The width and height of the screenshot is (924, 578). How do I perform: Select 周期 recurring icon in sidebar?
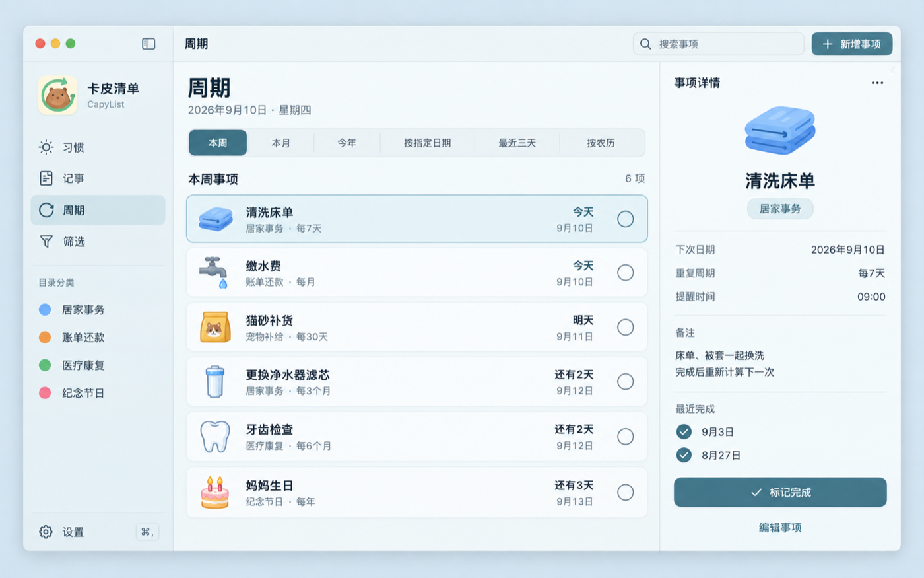coord(46,210)
